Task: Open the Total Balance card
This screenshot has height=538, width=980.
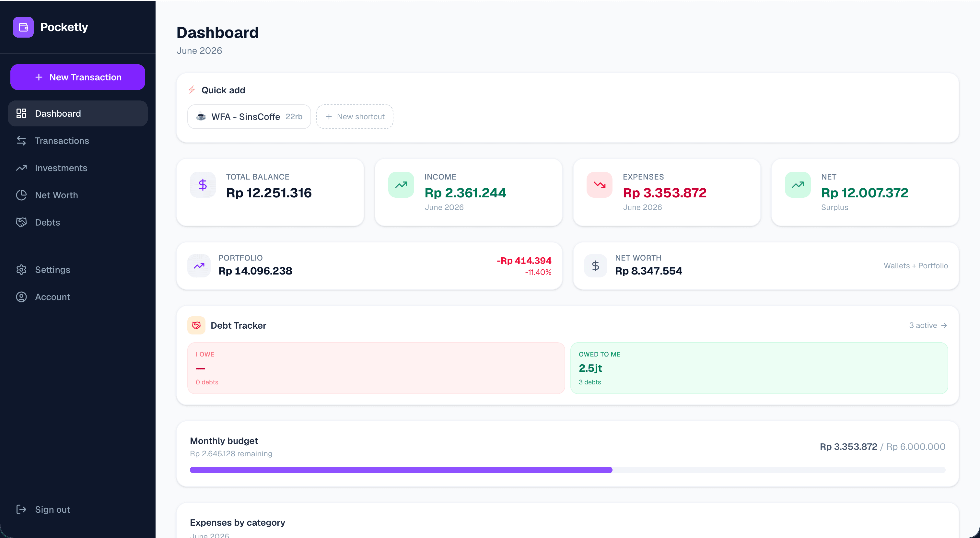Action: 270,193
